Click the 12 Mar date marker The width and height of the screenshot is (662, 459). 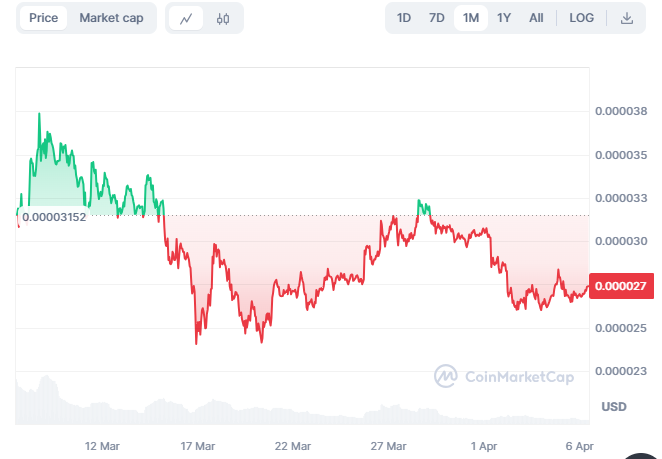pos(102,446)
